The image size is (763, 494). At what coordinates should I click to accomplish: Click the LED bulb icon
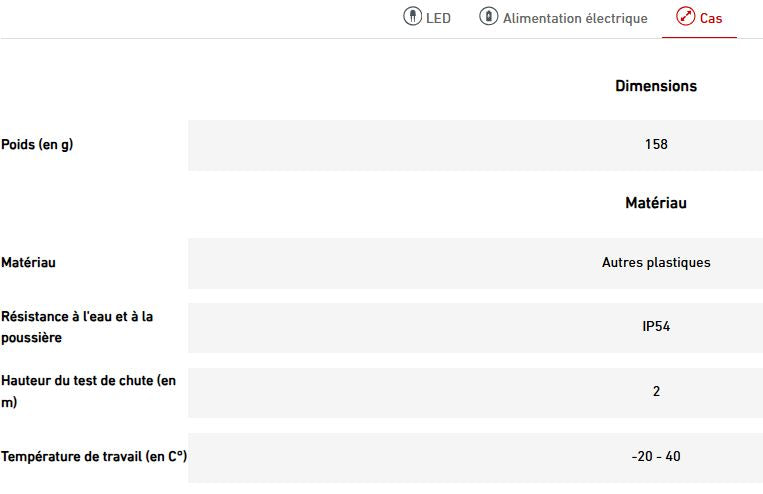pyautogui.click(x=412, y=17)
